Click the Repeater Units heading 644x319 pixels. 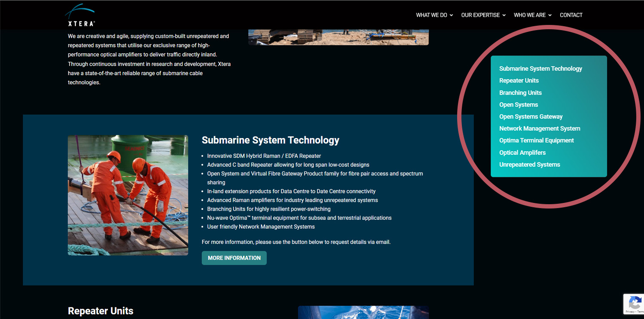pos(101,311)
